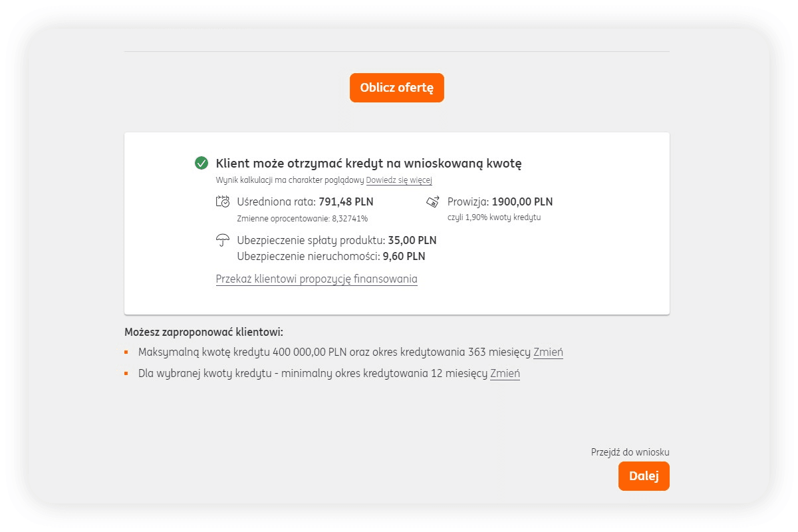Click Ubezpieczenie nieruchomości 9,60 PLN
The height and width of the screenshot is (532, 798).
(331, 256)
